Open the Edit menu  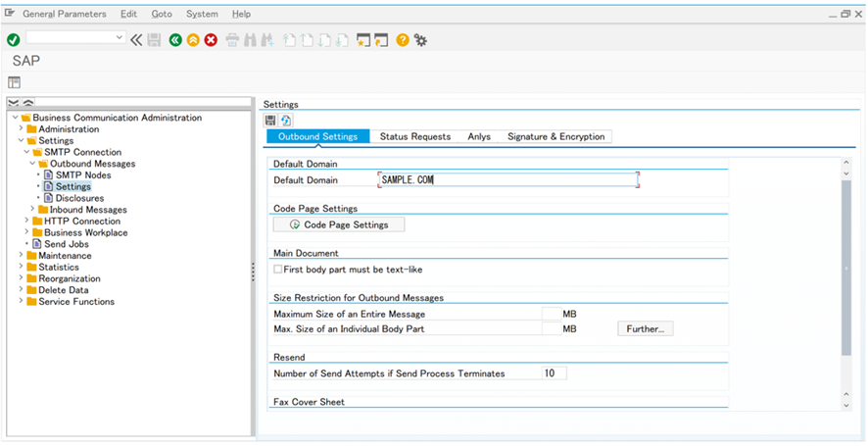coord(128,14)
